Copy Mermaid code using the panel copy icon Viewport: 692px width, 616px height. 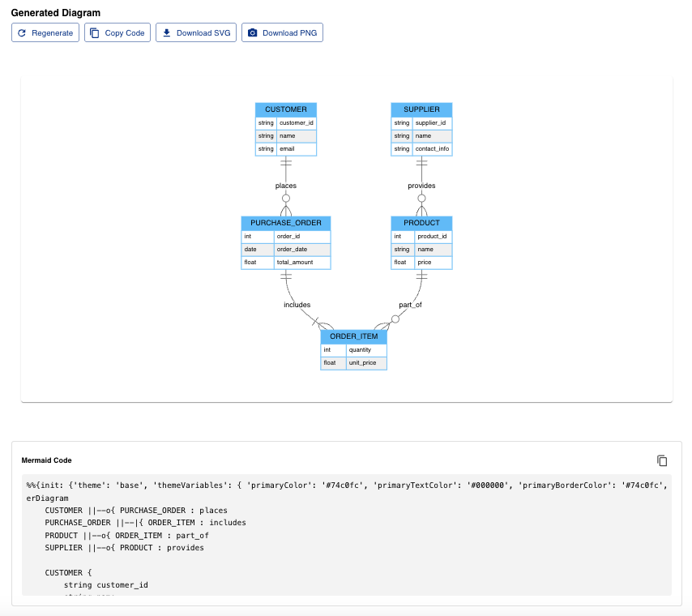click(661, 460)
